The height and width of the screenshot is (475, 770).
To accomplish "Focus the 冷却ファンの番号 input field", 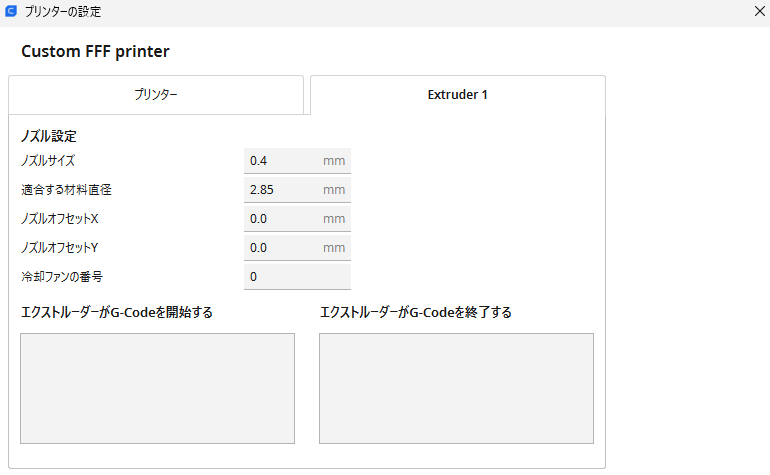I will pos(297,276).
